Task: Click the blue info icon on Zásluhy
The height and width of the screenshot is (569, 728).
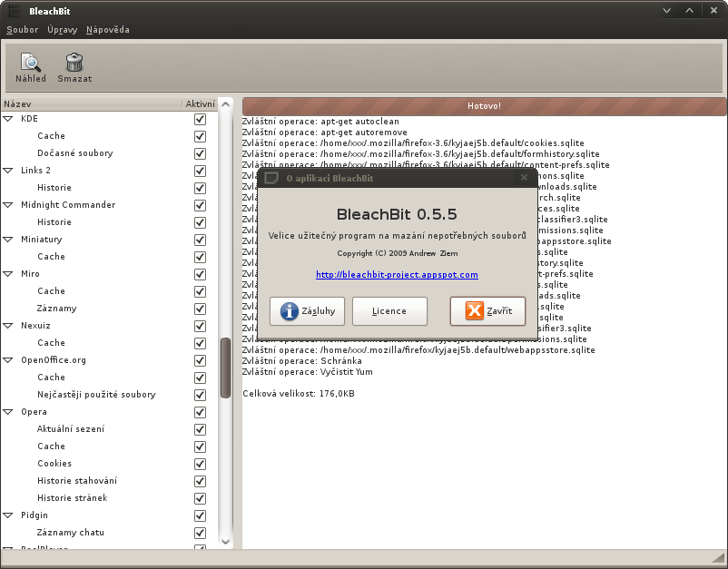Action: point(290,311)
